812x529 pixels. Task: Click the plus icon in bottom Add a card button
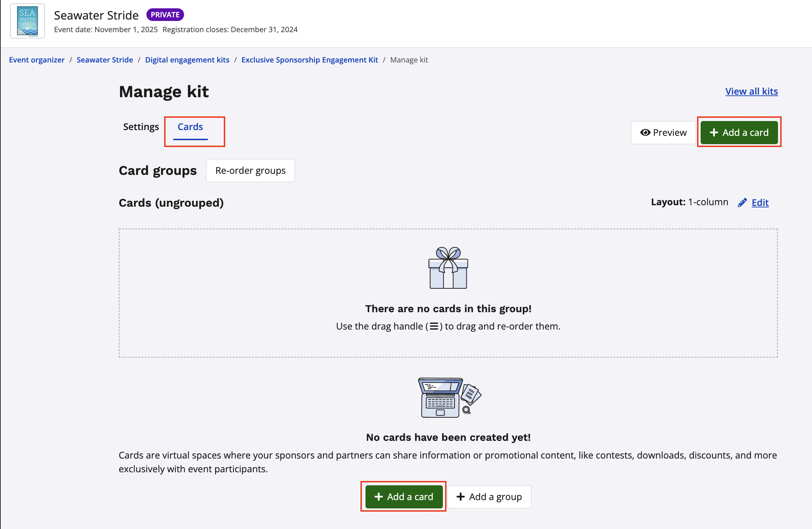(379, 497)
